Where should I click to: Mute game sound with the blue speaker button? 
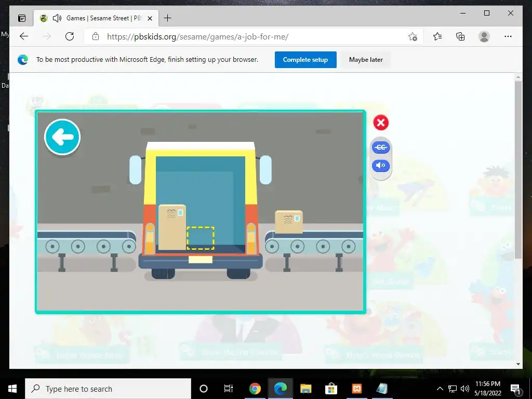[381, 166]
